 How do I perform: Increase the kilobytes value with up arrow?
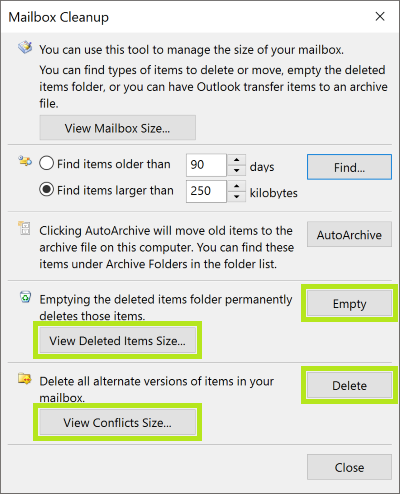(x=237, y=186)
